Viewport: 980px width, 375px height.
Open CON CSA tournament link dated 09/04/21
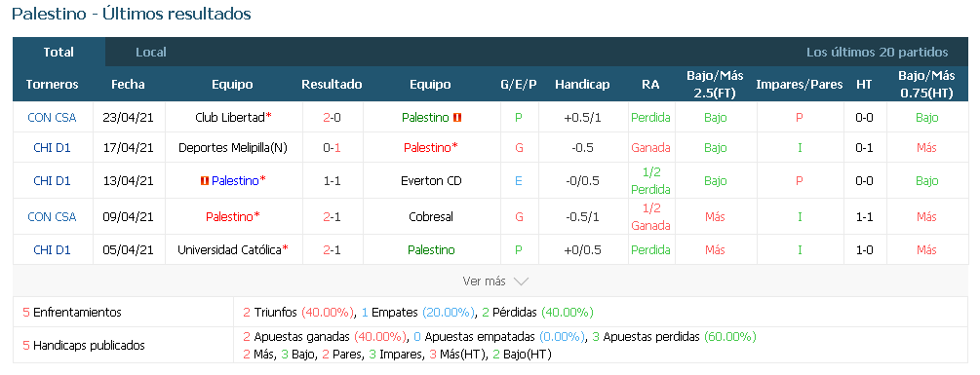click(x=53, y=217)
